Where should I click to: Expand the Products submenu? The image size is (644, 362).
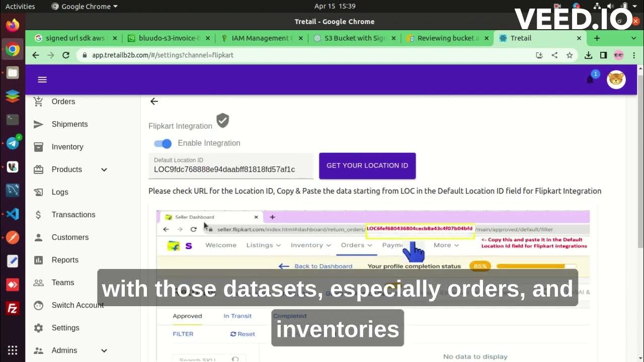pyautogui.click(x=104, y=169)
